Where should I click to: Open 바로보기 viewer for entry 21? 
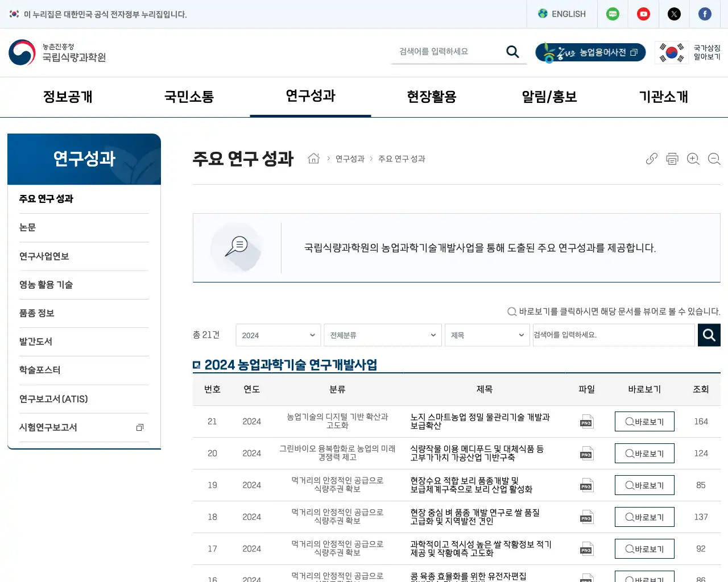[x=644, y=421]
